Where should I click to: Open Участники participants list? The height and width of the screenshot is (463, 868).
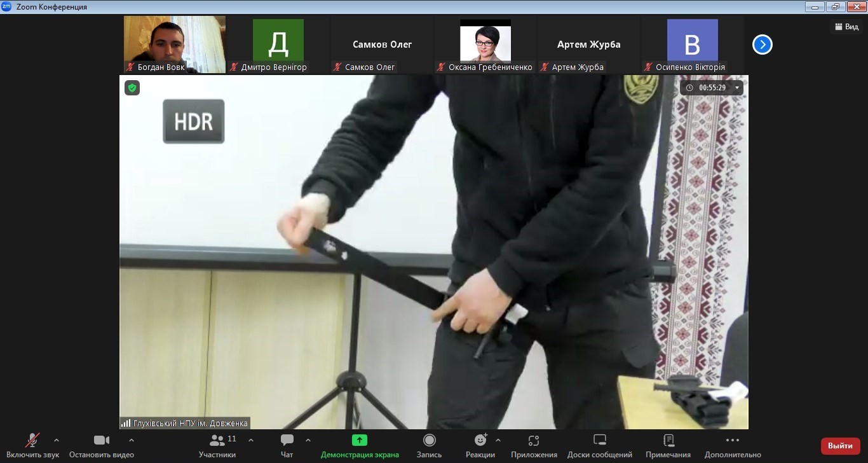click(217, 445)
